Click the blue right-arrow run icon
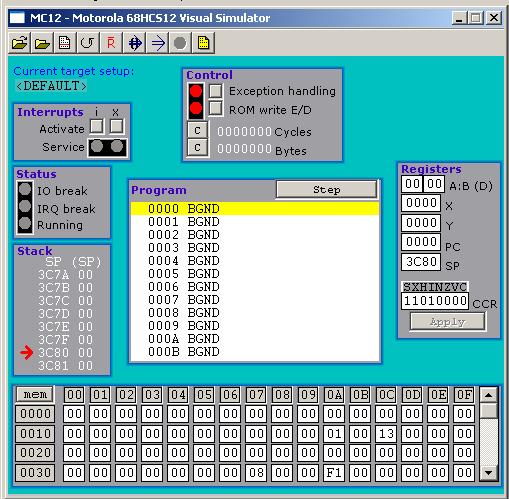Image resolution: width=509 pixels, height=499 pixels. 158,43
